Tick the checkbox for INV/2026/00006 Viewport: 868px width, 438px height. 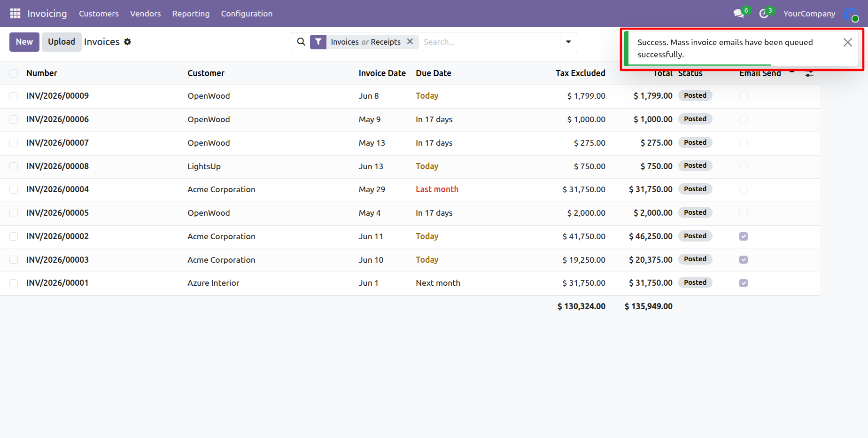pyautogui.click(x=14, y=119)
